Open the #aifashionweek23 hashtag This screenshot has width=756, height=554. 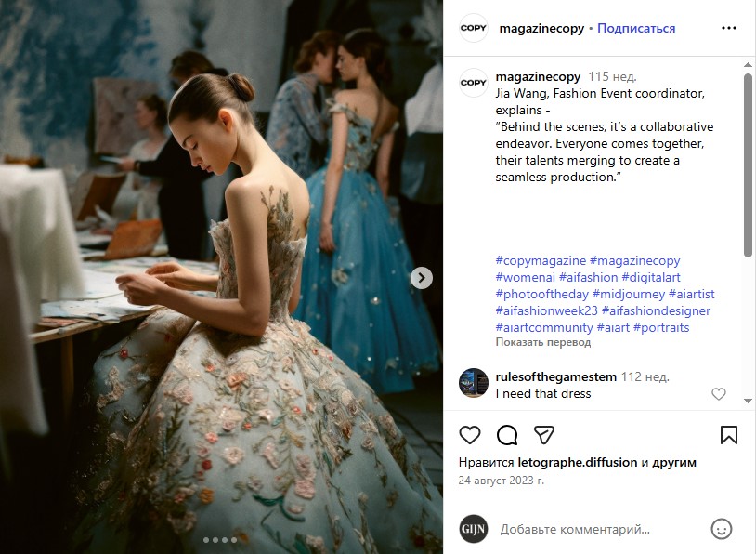point(546,310)
